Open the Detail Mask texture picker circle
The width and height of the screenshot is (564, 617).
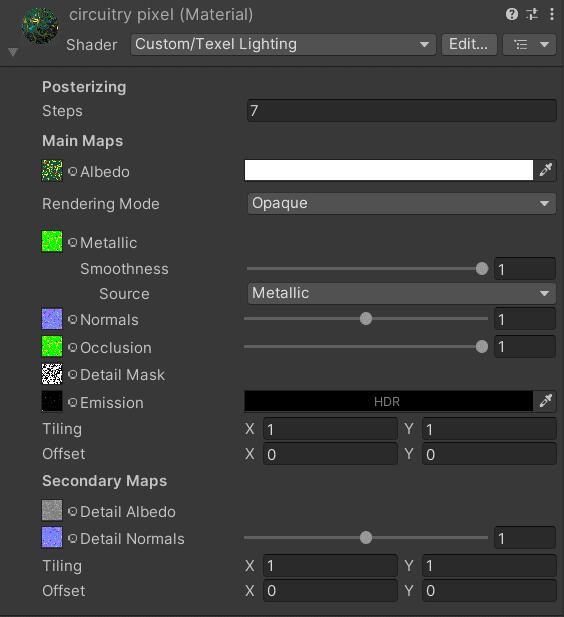72,374
